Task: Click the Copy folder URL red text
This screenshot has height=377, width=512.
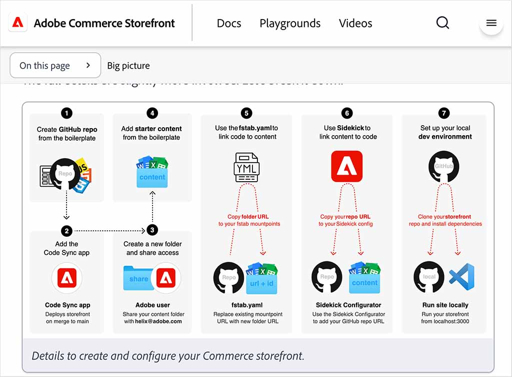Action: pos(249,220)
